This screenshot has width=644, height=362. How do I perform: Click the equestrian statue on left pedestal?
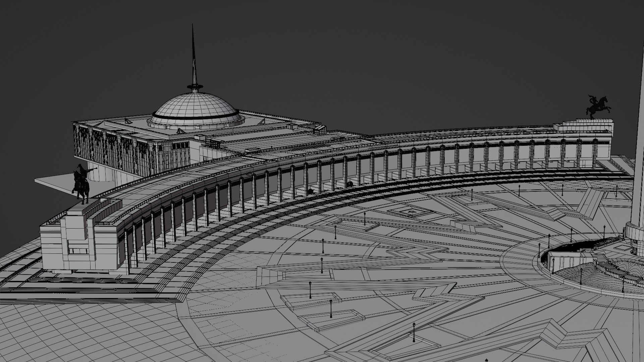[81, 184]
